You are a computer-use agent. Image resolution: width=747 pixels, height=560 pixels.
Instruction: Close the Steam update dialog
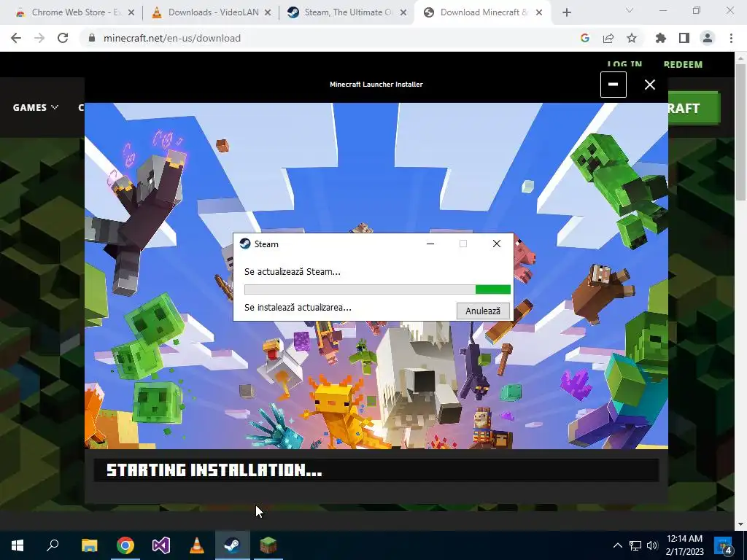tap(496, 244)
